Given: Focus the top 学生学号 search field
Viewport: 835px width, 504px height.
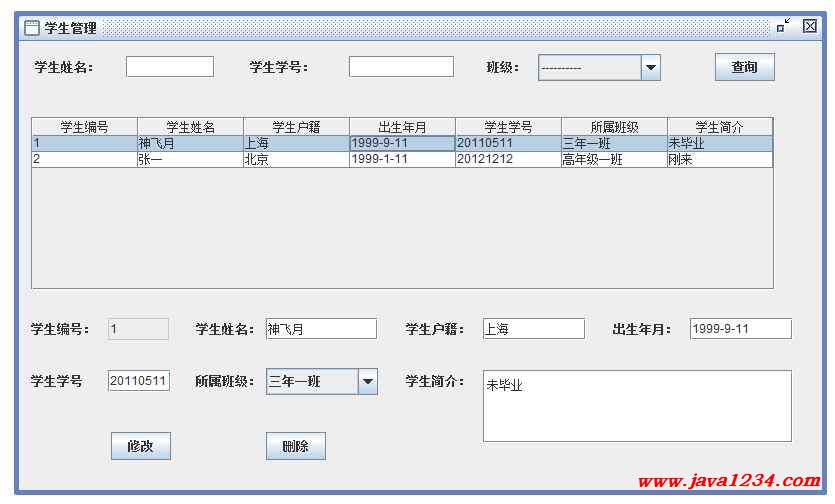Looking at the screenshot, I should [x=402, y=67].
